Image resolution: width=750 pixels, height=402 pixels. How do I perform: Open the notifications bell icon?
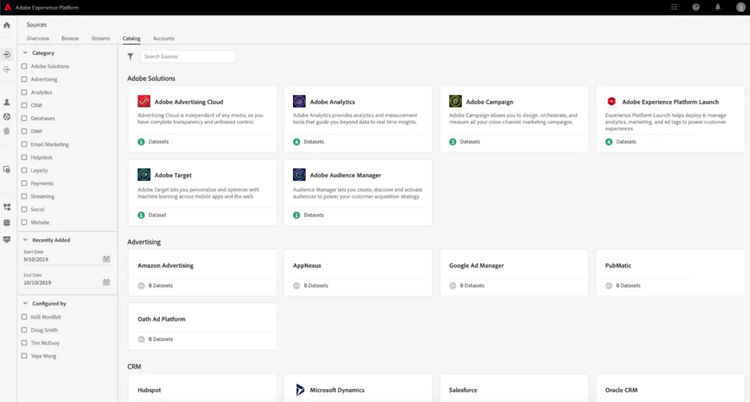[x=718, y=7]
